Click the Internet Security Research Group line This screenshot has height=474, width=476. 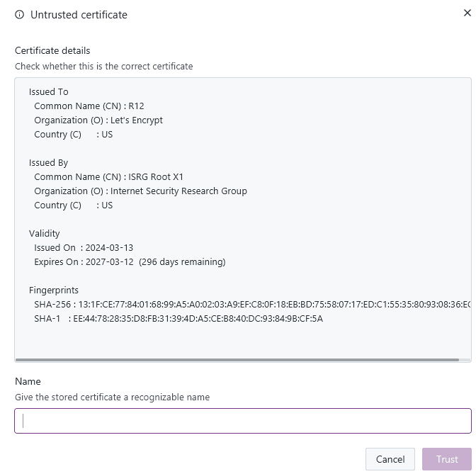(x=140, y=191)
